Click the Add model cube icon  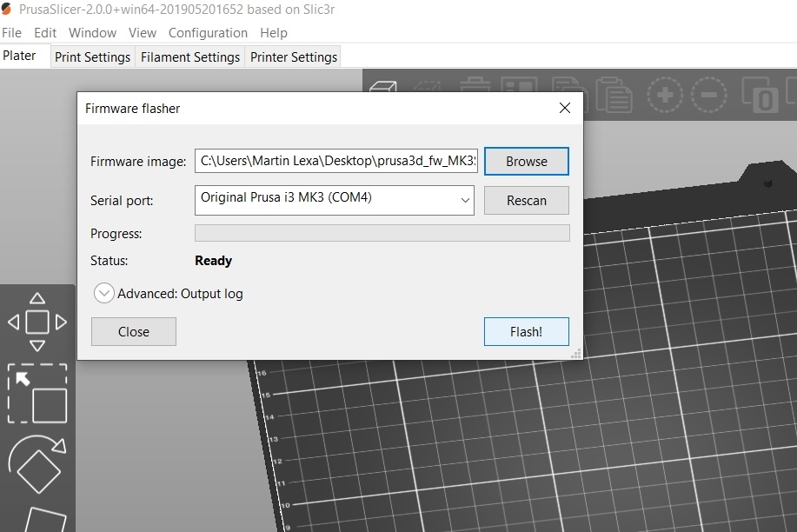click(x=383, y=88)
